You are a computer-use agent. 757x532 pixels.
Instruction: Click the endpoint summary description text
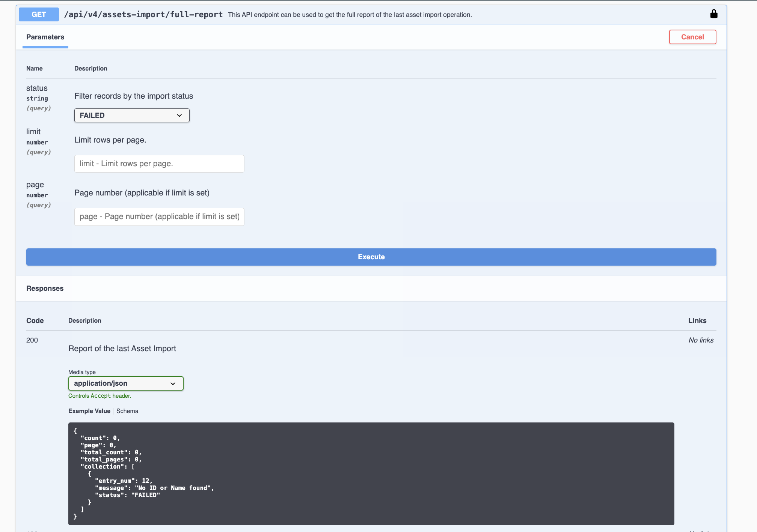point(350,15)
